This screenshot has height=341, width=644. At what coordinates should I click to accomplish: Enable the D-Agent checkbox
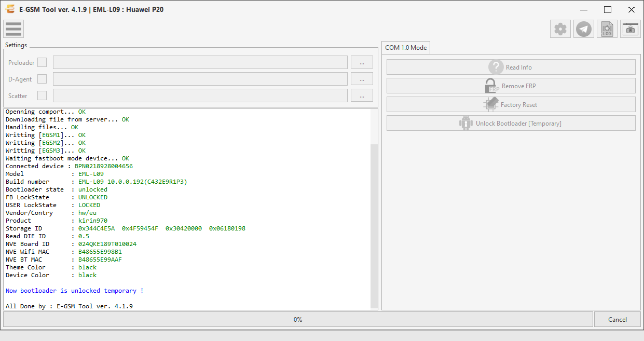pyautogui.click(x=42, y=79)
